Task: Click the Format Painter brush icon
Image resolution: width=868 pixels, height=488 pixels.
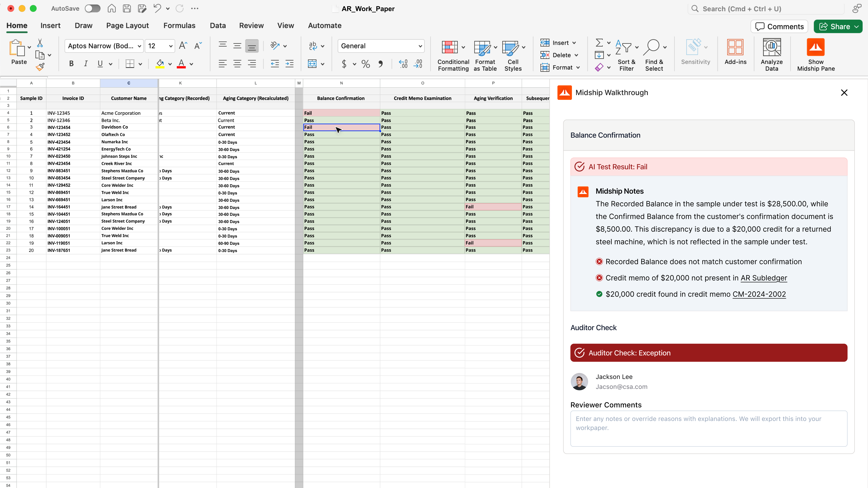Action: tap(40, 67)
